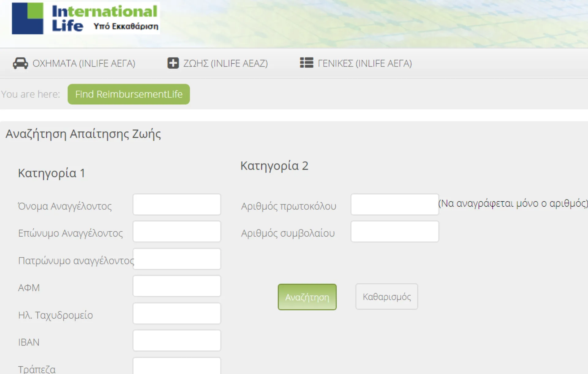The image size is (588, 374).
Task: Open the ΖΩΗΣ (INLIFE ΑΕΑΖ) menu
Action: [x=225, y=63]
